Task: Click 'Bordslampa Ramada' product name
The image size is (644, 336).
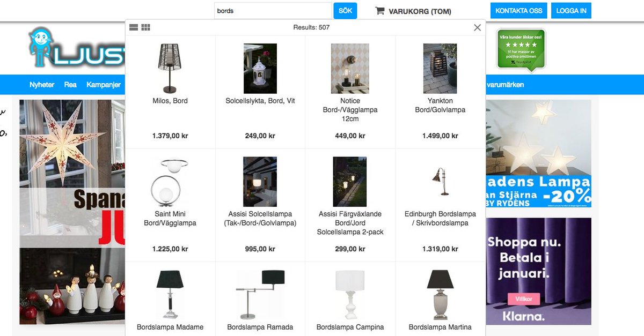Action: coord(260,327)
